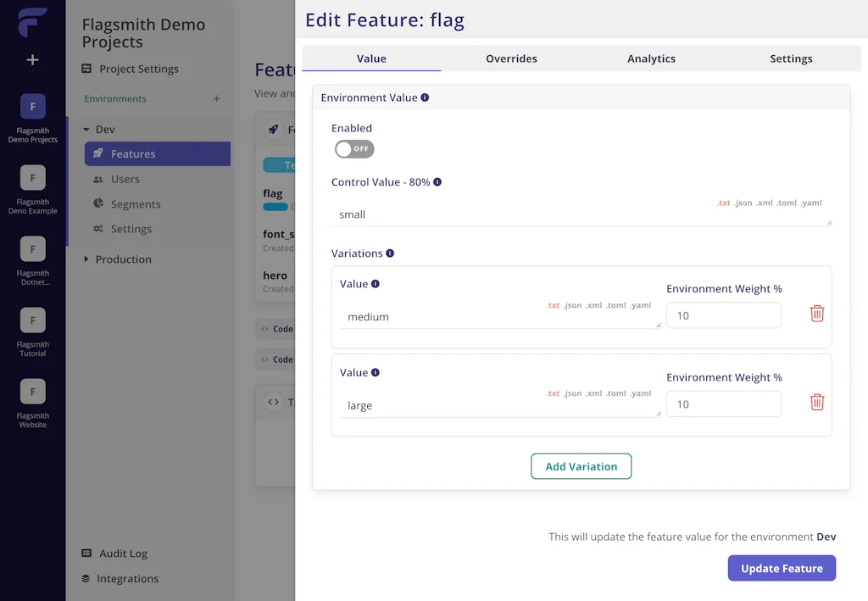The image size is (868, 601).
Task: Switch to the Overrides tab
Action: click(511, 58)
